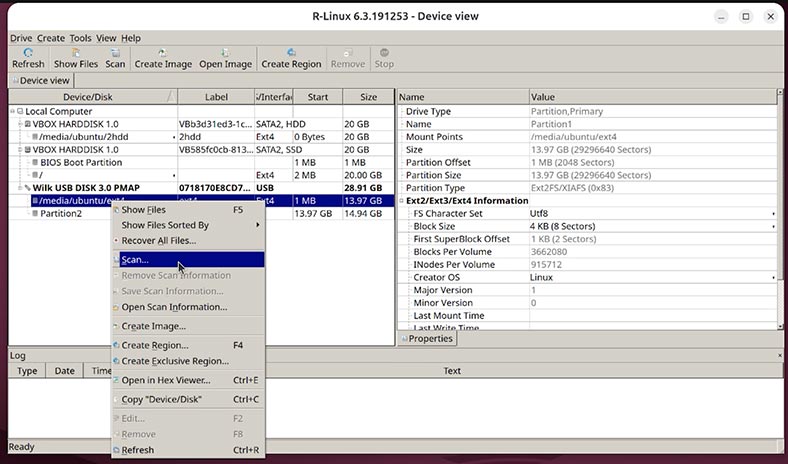Click the Size column header

coord(368,97)
